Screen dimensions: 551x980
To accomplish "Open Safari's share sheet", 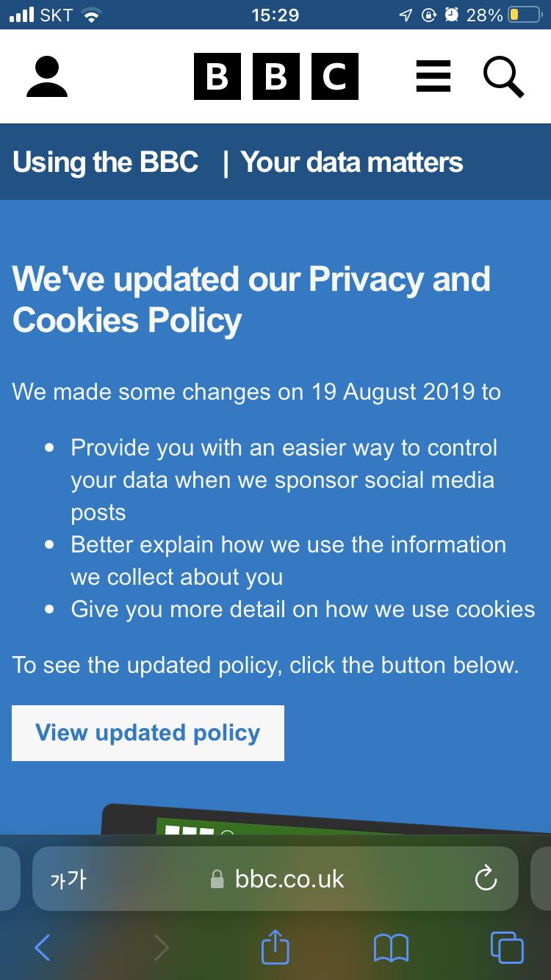I will pyautogui.click(x=275, y=945).
